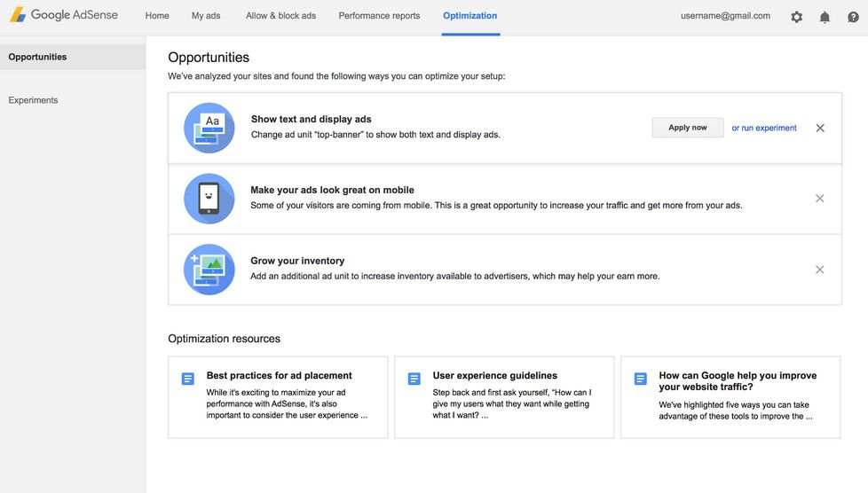Dismiss the Grow your inventory card

tap(820, 270)
